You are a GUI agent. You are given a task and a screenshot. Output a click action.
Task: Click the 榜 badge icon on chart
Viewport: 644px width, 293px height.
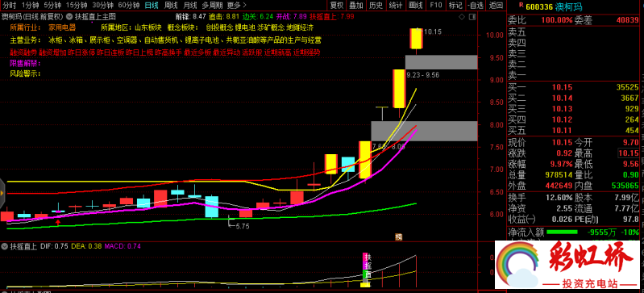[x=398, y=236]
